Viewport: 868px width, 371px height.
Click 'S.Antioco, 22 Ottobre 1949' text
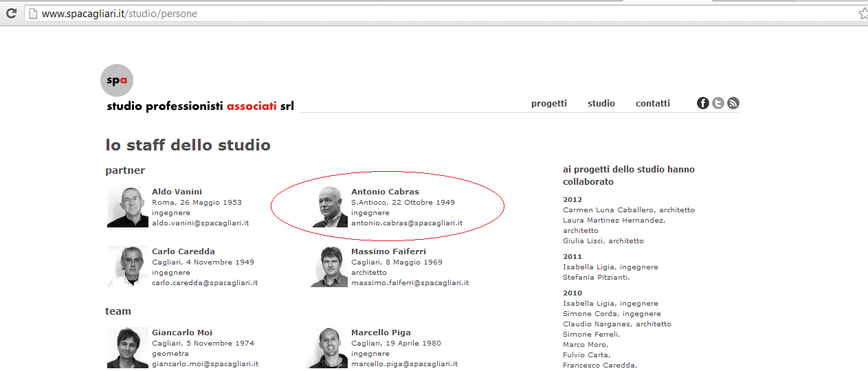point(403,203)
